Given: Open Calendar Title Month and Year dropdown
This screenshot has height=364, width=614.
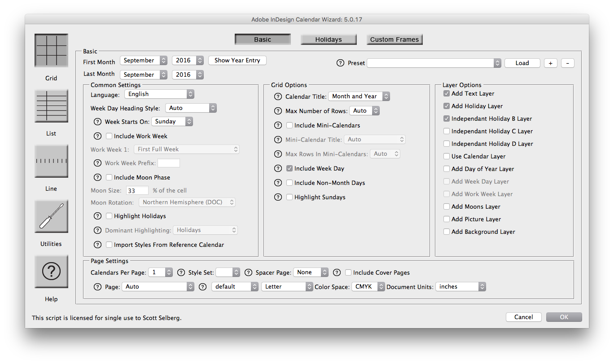Looking at the screenshot, I should point(359,96).
